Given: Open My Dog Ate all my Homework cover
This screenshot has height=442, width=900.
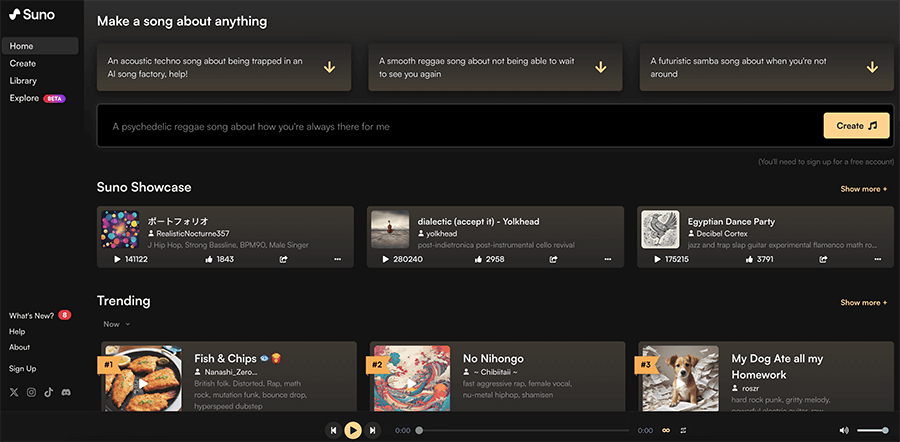Looking at the screenshot, I should click(x=680, y=379).
